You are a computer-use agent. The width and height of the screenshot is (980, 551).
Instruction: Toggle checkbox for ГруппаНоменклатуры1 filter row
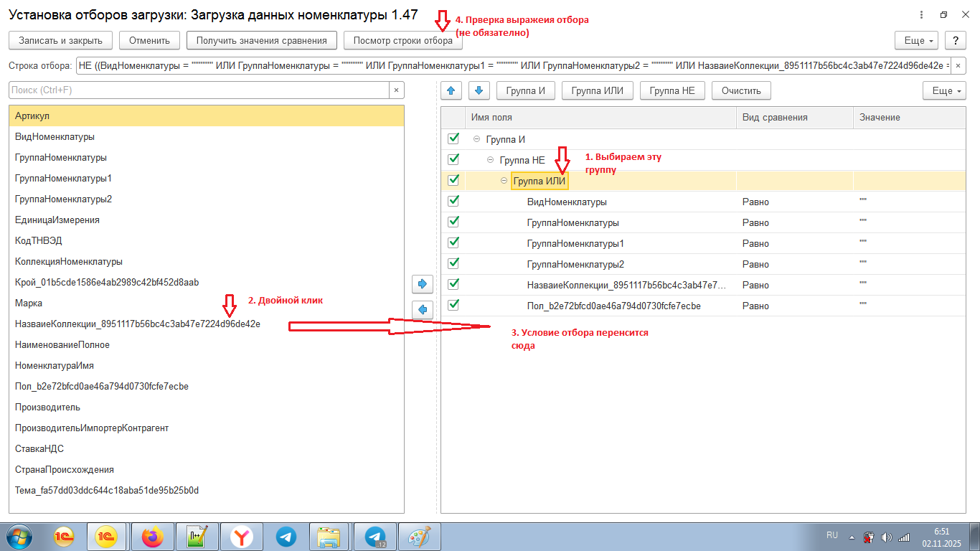pos(453,242)
